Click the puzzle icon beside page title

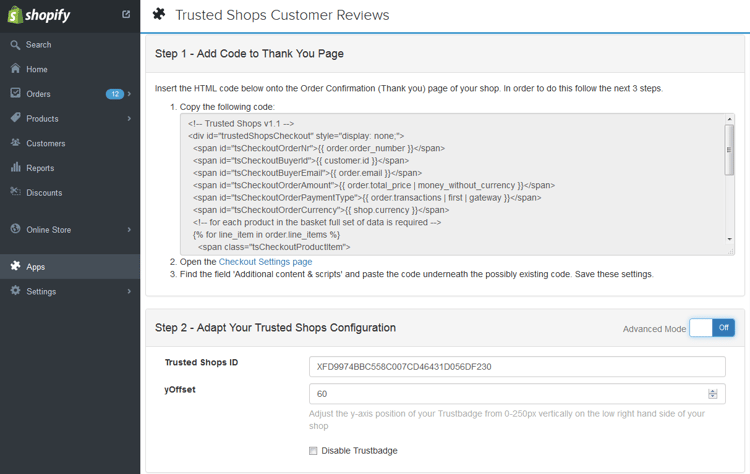159,14
